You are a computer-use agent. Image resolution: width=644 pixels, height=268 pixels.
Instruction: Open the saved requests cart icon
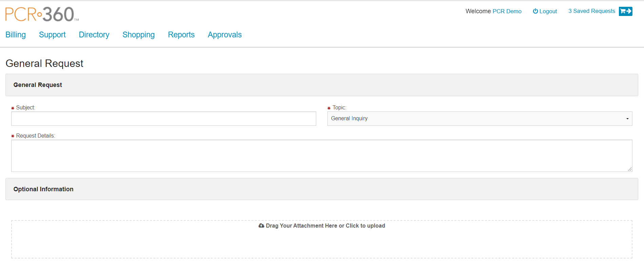tap(625, 11)
